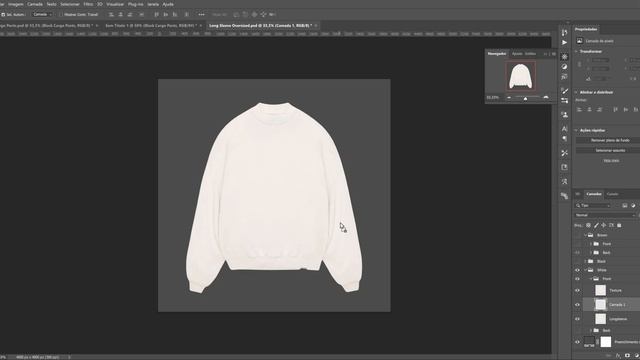Open the Tool Presets panel icon

click(x=564, y=153)
